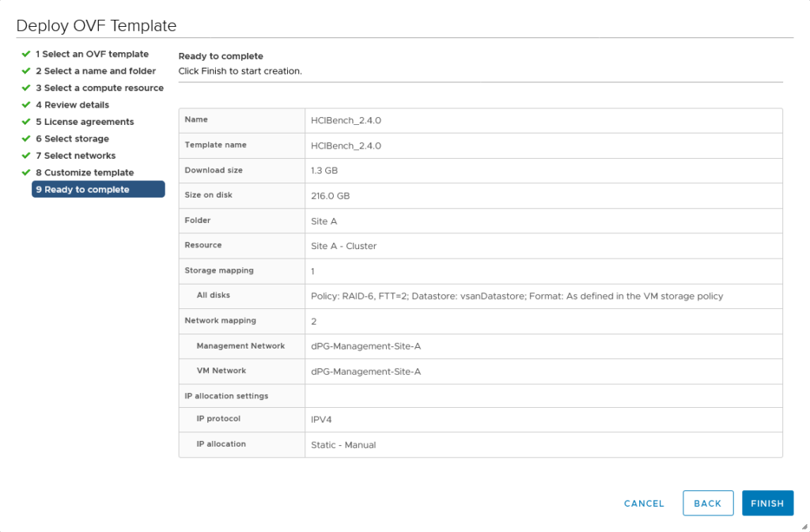Click the Name value HCIBench_2.4.0
Image resolution: width=810 pixels, height=532 pixels.
346,120
